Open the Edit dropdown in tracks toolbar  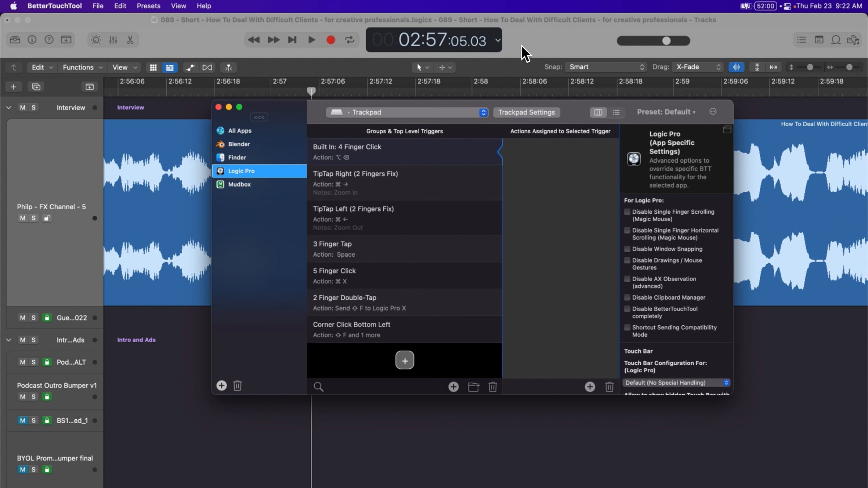(42, 68)
